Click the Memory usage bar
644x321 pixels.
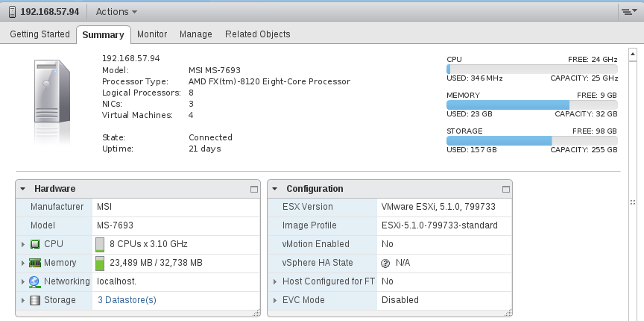532,105
